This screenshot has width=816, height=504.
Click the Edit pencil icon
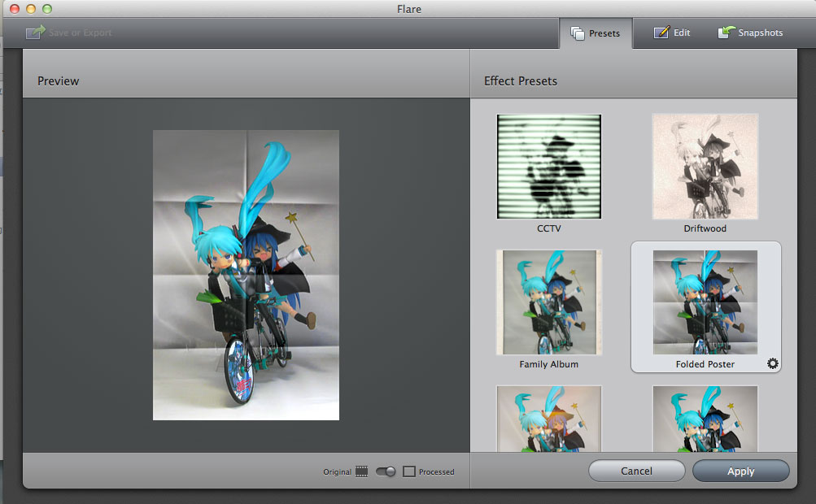(661, 33)
